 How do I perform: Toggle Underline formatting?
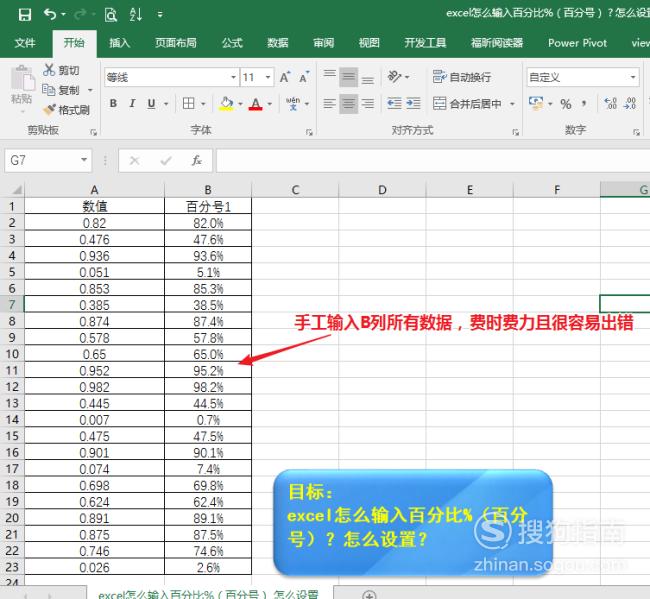pyautogui.click(x=151, y=103)
